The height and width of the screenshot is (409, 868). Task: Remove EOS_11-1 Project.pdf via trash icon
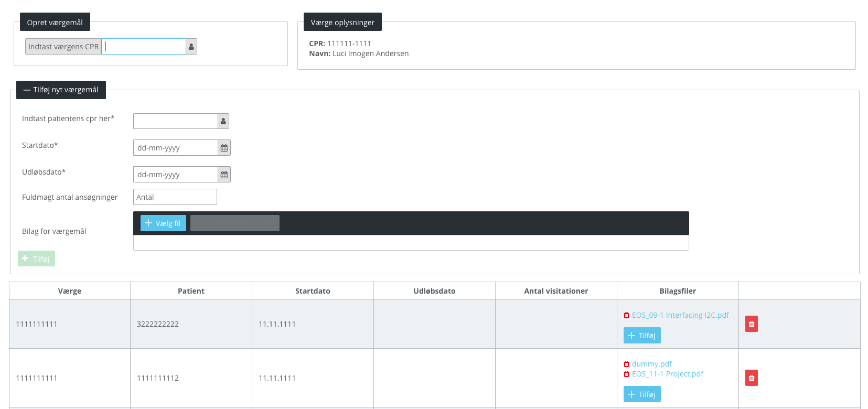pos(626,374)
